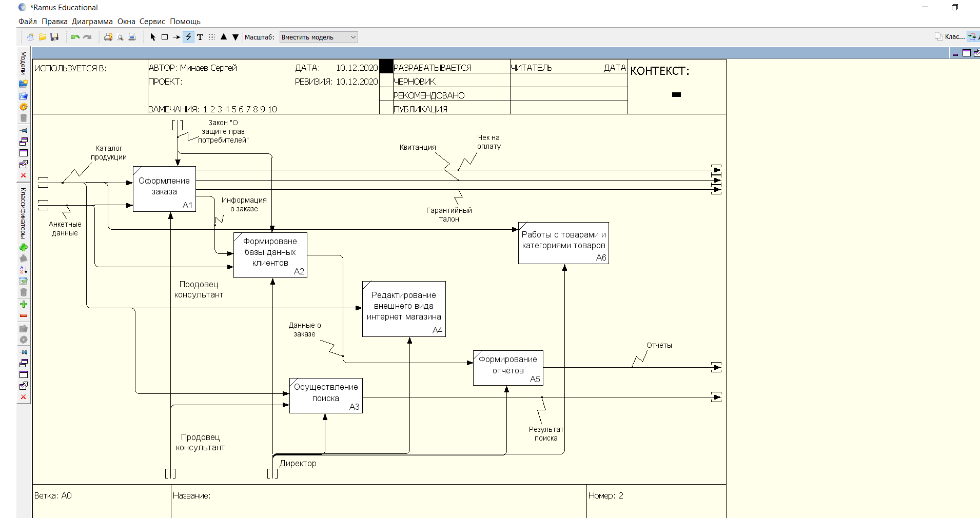Viewport: 980px width, 518px height.
Task: Open the Помощь menu
Action: tap(185, 22)
